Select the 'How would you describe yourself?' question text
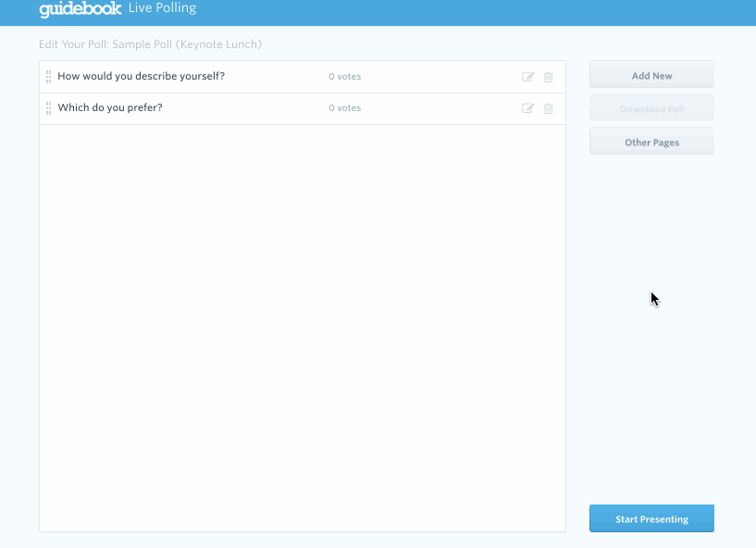The image size is (756, 548). point(142,76)
